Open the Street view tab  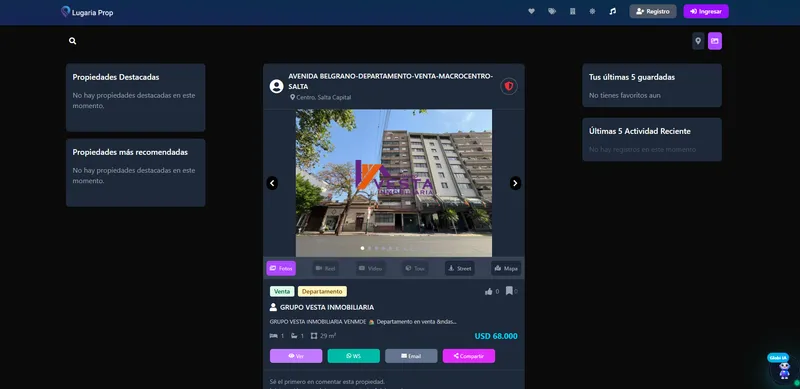click(x=460, y=268)
